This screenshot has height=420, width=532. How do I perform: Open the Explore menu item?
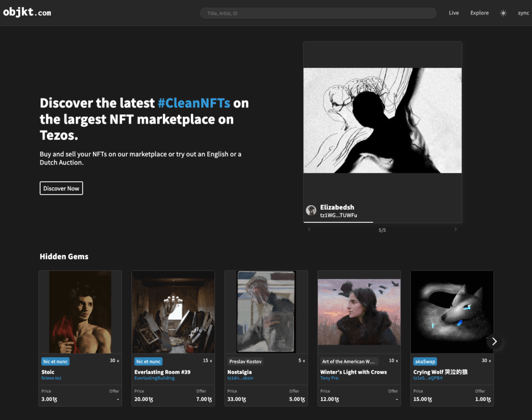pyautogui.click(x=480, y=13)
